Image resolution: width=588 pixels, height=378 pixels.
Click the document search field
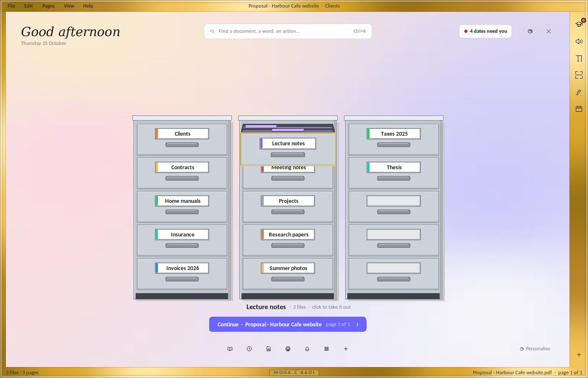coord(288,31)
